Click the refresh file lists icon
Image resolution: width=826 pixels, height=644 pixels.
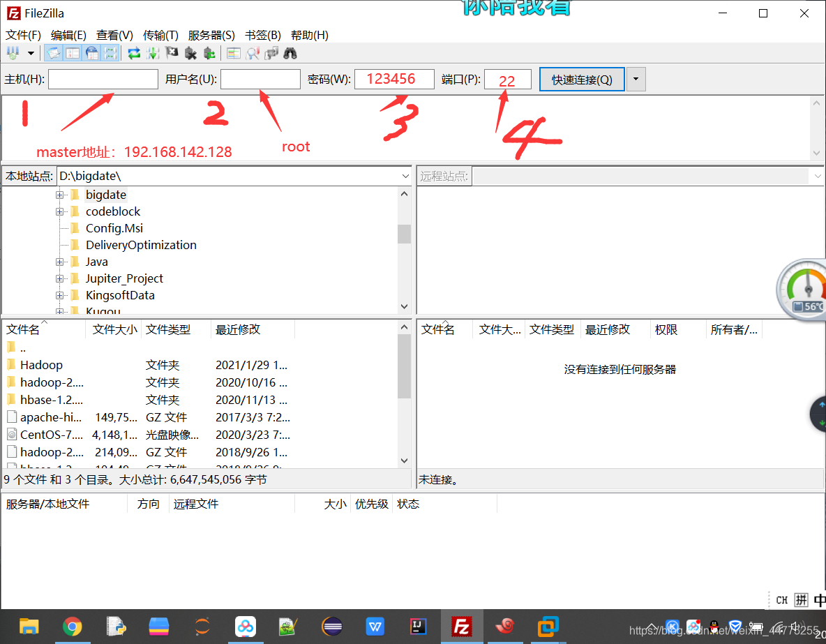tap(133, 52)
